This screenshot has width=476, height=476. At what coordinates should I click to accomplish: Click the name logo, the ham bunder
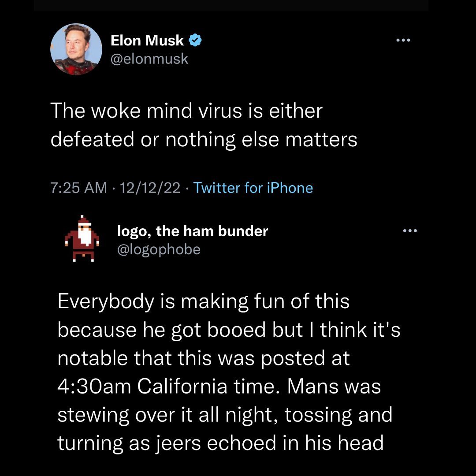pos(193,231)
